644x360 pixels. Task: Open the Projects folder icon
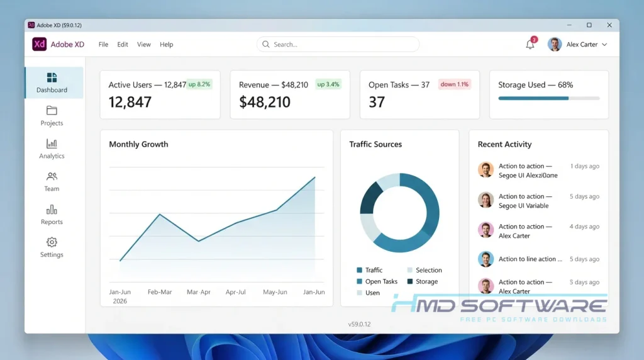point(52,111)
